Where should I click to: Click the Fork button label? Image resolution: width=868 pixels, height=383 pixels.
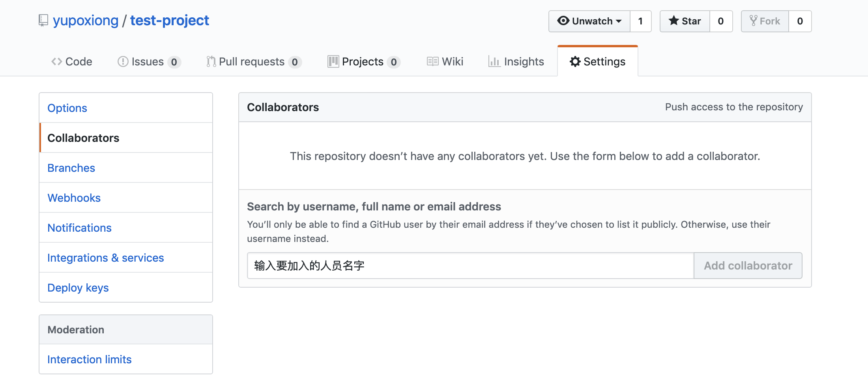click(770, 21)
